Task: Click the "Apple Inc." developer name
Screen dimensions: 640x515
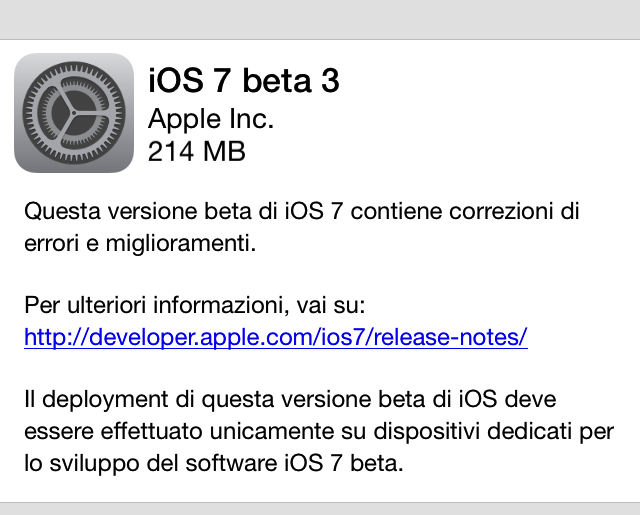Action: pos(210,118)
